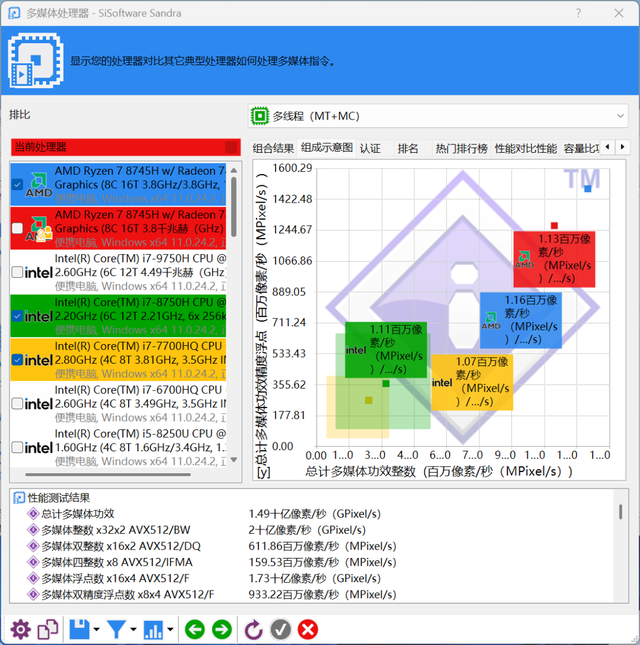Click the grey checkmark OK icon

point(281,629)
